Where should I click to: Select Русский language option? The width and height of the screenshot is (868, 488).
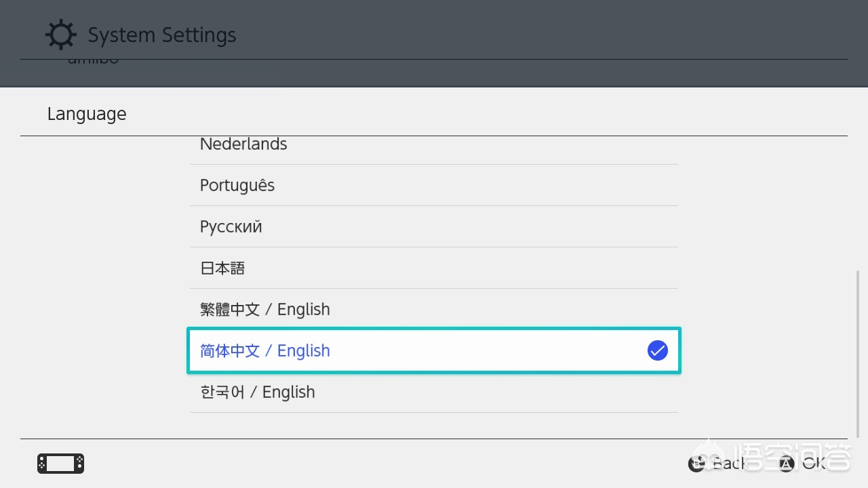tap(231, 227)
